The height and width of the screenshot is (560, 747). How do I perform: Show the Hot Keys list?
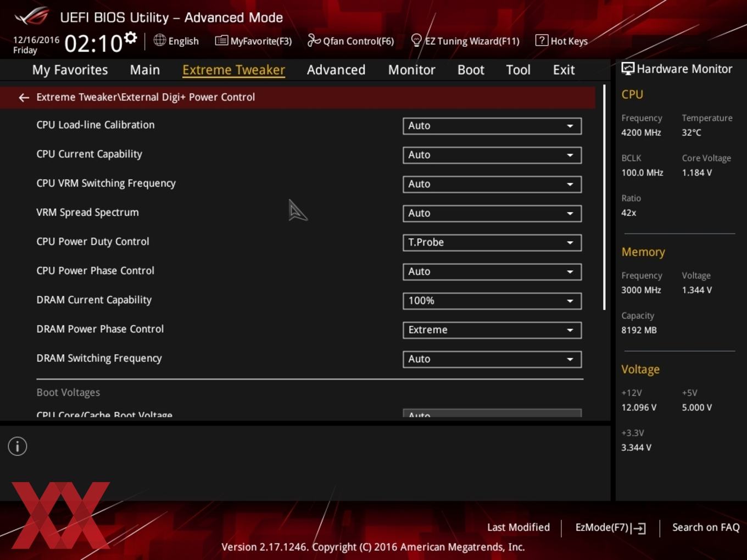pos(561,41)
